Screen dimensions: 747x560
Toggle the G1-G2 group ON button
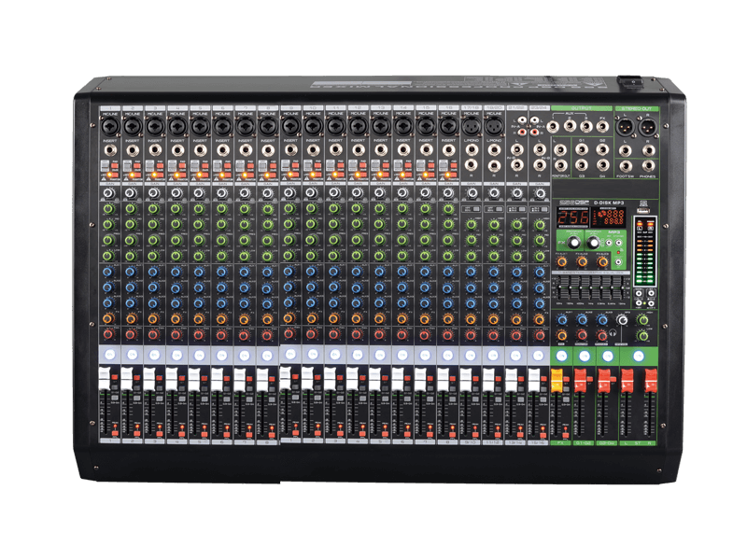pos(585,356)
